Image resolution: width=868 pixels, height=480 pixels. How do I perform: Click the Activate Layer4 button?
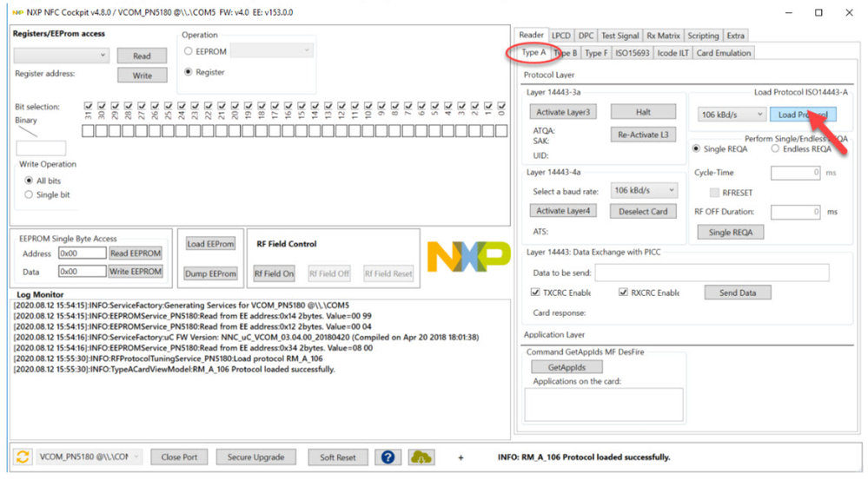[563, 211]
